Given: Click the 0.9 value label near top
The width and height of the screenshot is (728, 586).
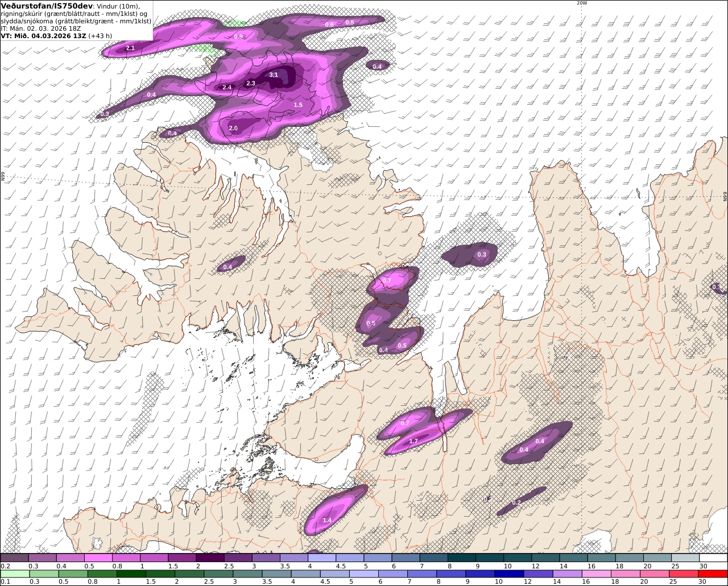Looking at the screenshot, I should click(239, 36).
